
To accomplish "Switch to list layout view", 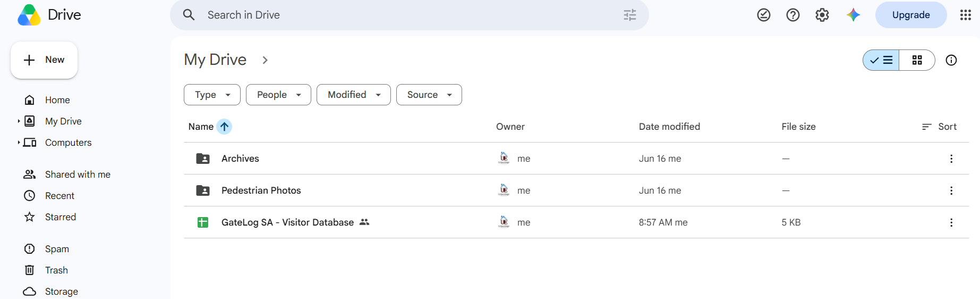I will point(881,60).
